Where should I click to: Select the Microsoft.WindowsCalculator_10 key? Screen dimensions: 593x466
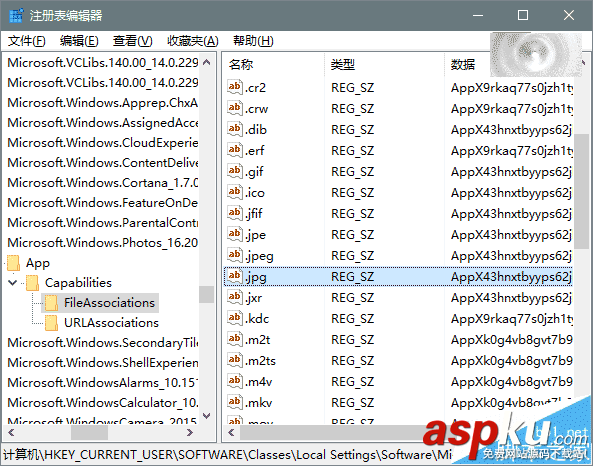102,403
